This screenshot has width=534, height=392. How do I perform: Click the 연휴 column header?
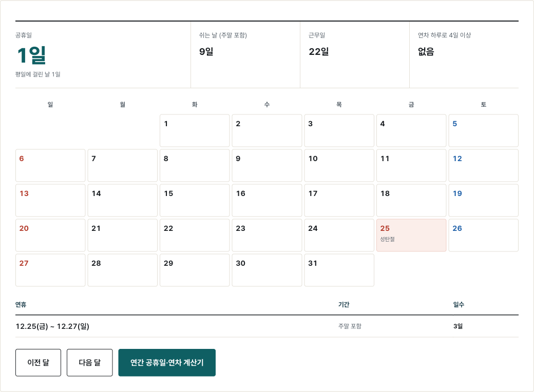coord(21,305)
